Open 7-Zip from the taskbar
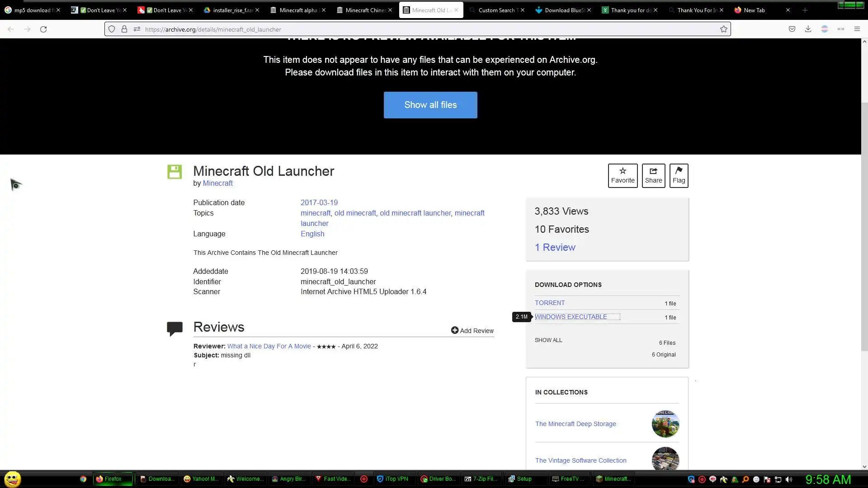 coord(481,479)
